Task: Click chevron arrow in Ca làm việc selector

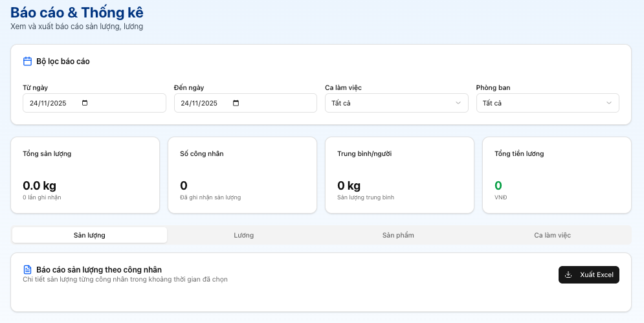Action: click(458, 103)
